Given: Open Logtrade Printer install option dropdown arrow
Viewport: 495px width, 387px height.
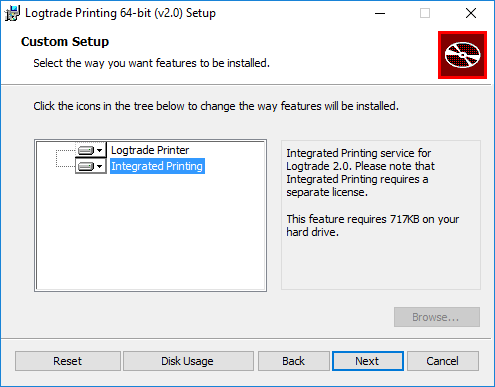Looking at the screenshot, I should (99, 151).
